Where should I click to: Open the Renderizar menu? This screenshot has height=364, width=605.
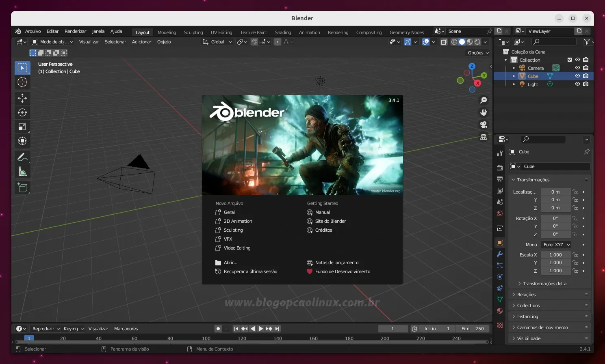pyautogui.click(x=75, y=31)
